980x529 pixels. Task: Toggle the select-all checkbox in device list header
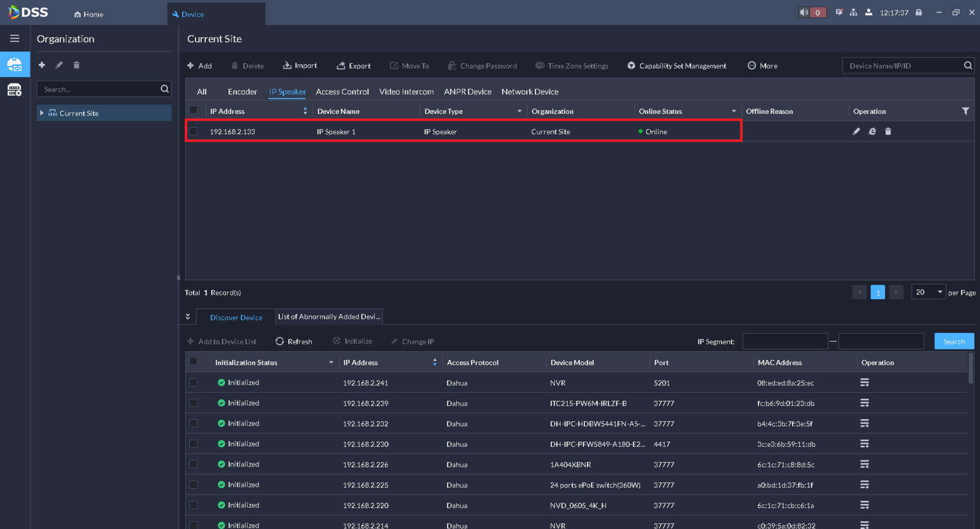[x=194, y=110]
